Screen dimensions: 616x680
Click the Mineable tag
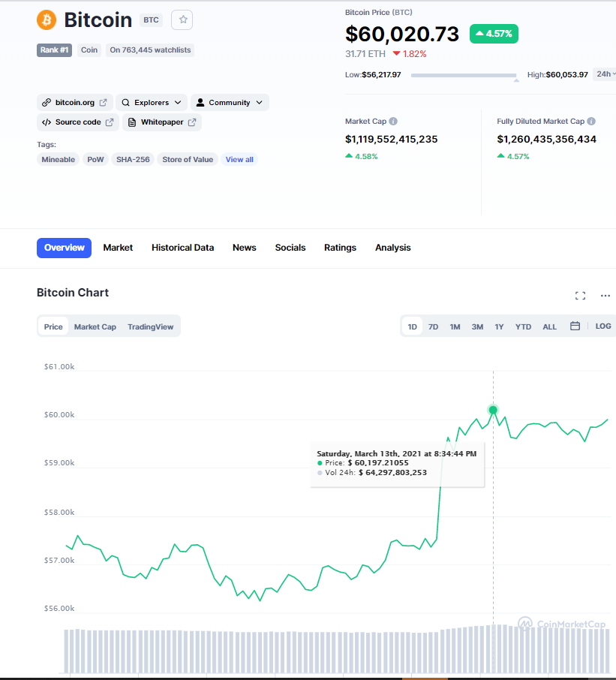click(x=58, y=160)
